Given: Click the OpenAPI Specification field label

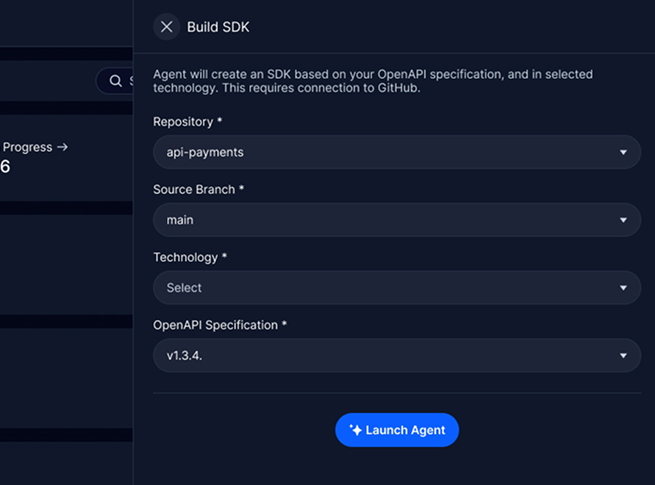Looking at the screenshot, I should point(220,325).
